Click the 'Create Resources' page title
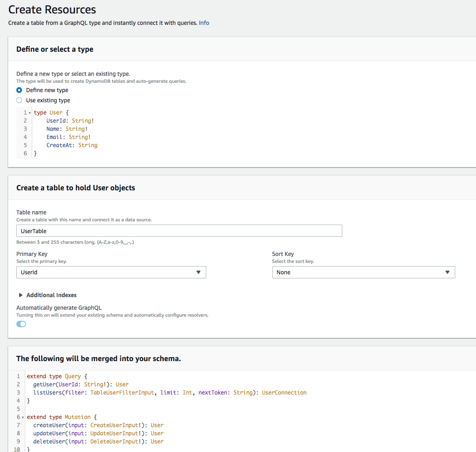This screenshot has height=452, width=476. (x=52, y=9)
